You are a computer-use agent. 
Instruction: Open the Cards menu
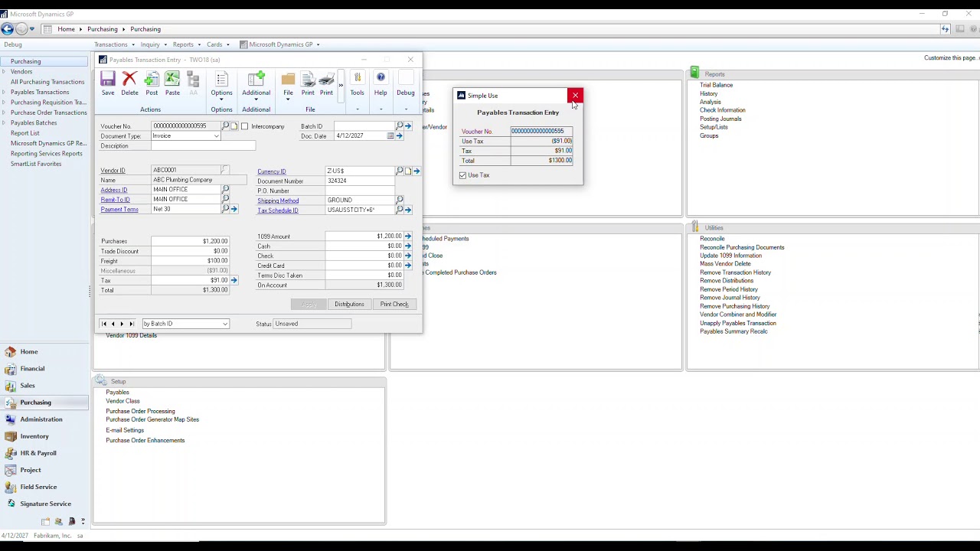point(217,44)
